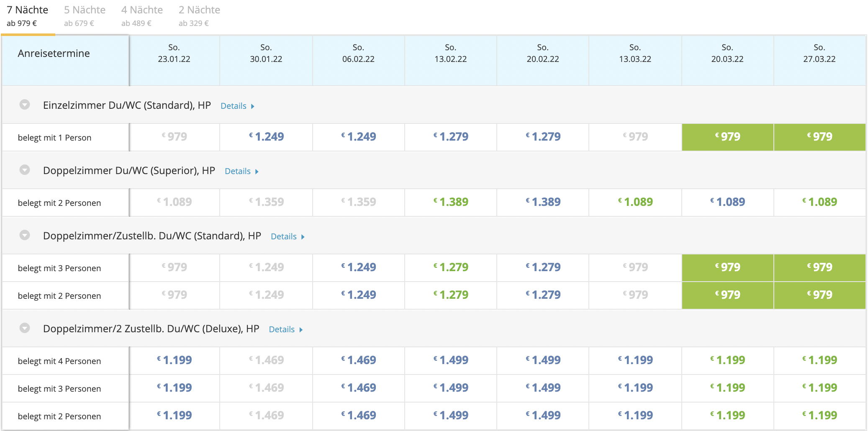Click the Anreisetermine header cell
This screenshot has height=431, width=868.
point(65,61)
